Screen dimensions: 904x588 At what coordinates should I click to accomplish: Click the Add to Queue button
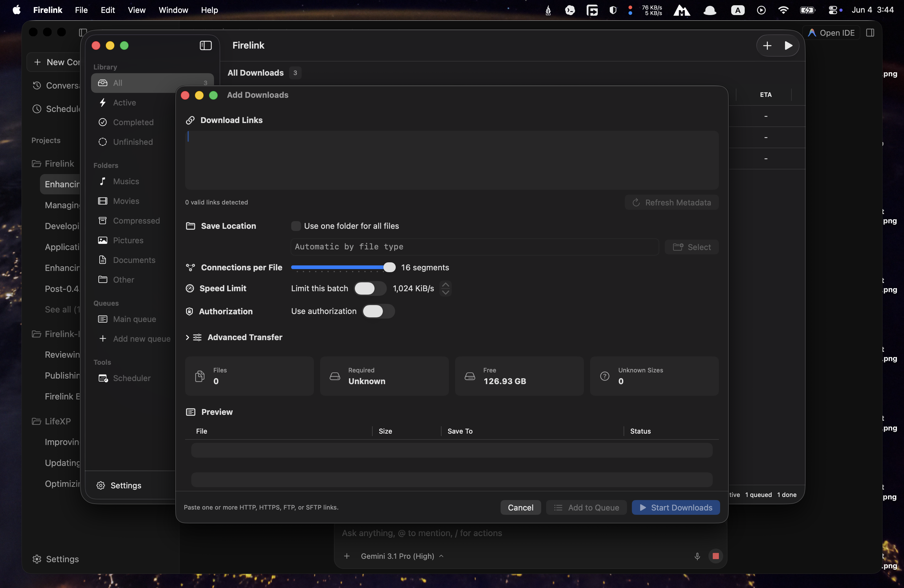coord(586,507)
